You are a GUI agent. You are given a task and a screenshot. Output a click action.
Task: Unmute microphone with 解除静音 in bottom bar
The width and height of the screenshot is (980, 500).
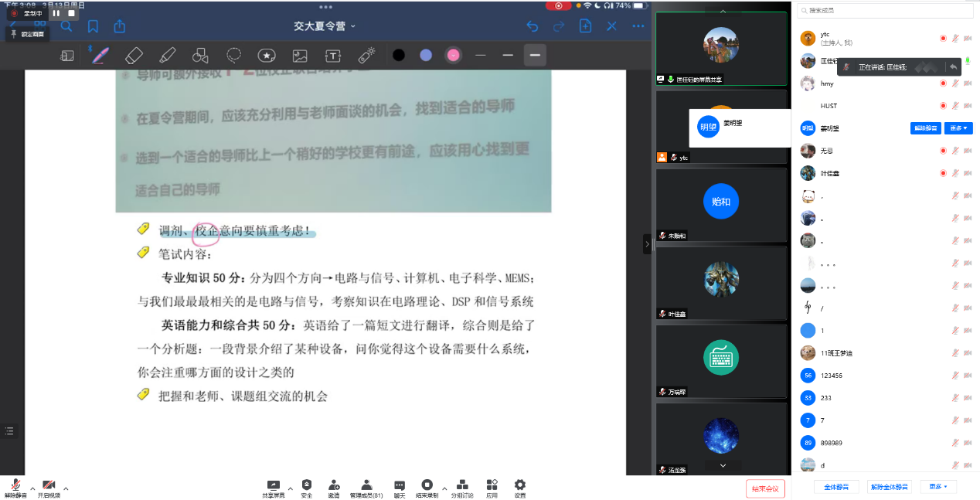coord(15,488)
